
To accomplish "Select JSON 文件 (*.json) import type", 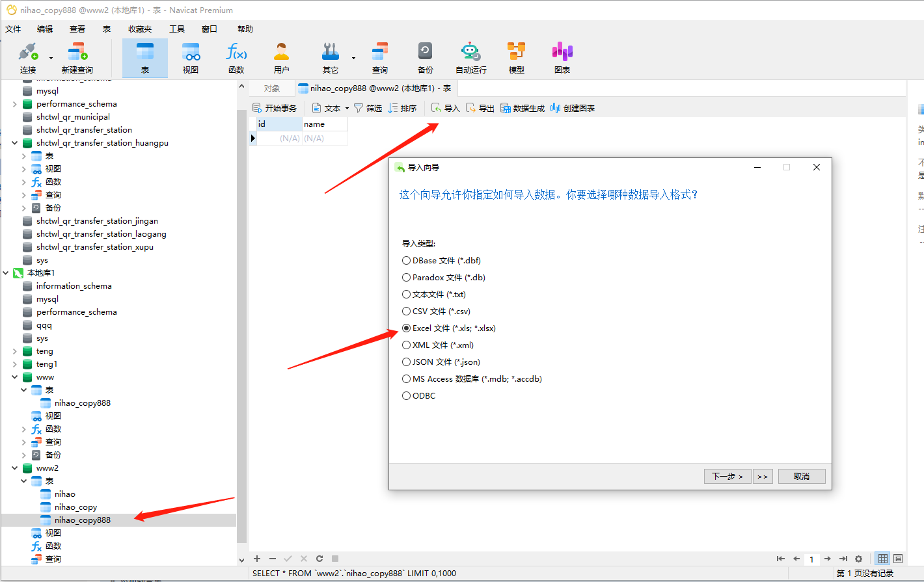I will pos(441,362).
